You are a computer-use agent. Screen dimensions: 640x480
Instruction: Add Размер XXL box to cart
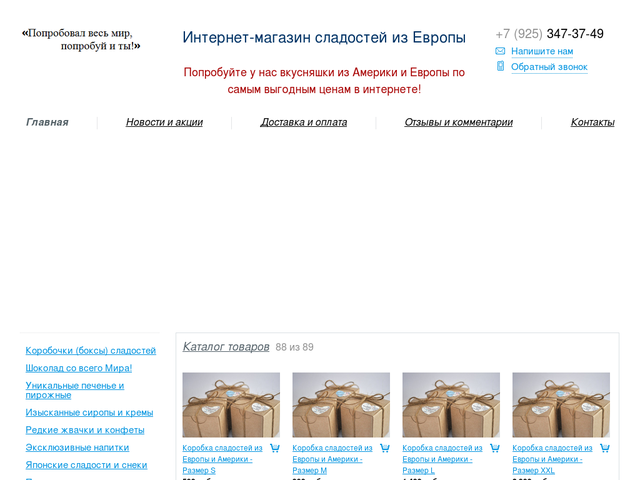coord(604,448)
